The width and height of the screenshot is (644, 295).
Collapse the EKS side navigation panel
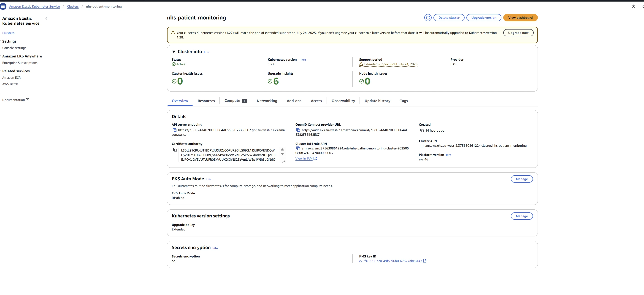coord(46,18)
